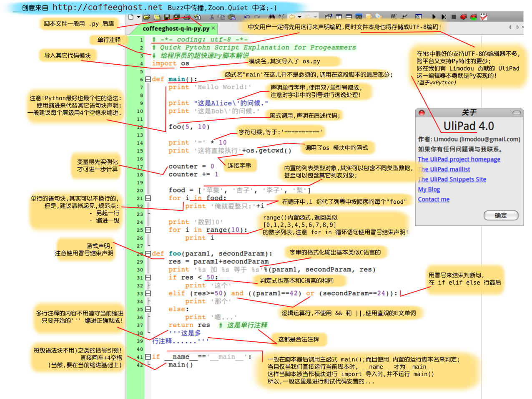Click the red debugger bug icon
This screenshot has width=532, height=399.
click(x=463, y=17)
